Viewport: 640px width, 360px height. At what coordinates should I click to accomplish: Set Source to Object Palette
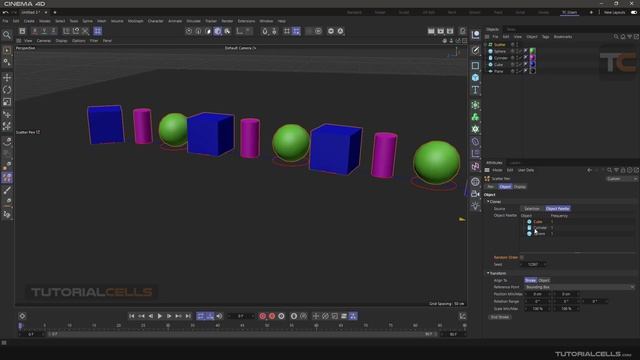tap(558, 209)
